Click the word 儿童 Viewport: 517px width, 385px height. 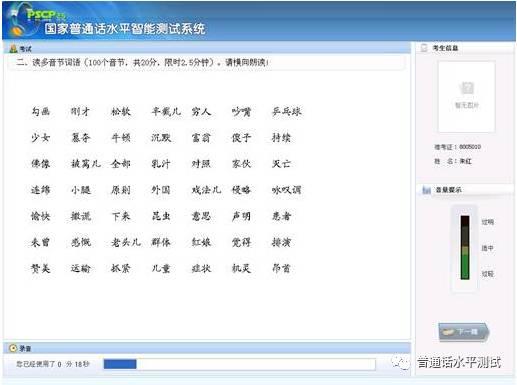pyautogui.click(x=161, y=268)
